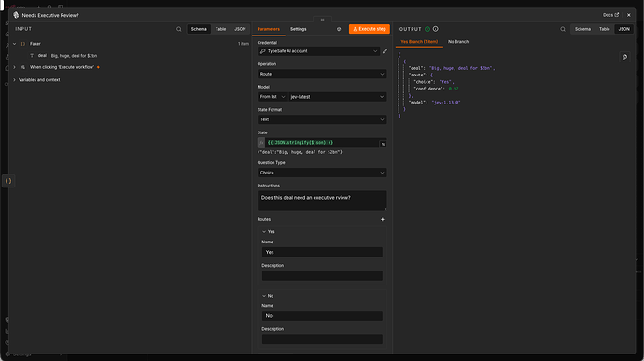Image resolution: width=644 pixels, height=361 pixels.
Task: Open the Docs external link
Action: click(610, 15)
